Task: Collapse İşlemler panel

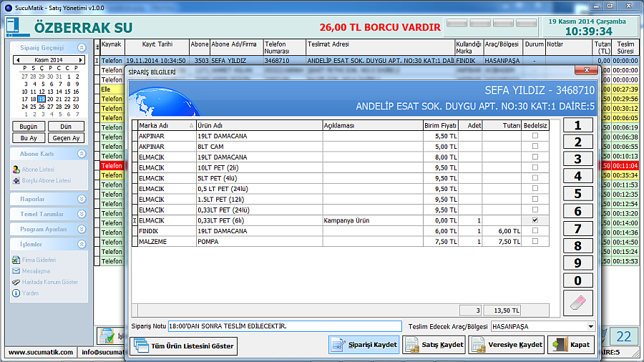Action: pyautogui.click(x=82, y=244)
